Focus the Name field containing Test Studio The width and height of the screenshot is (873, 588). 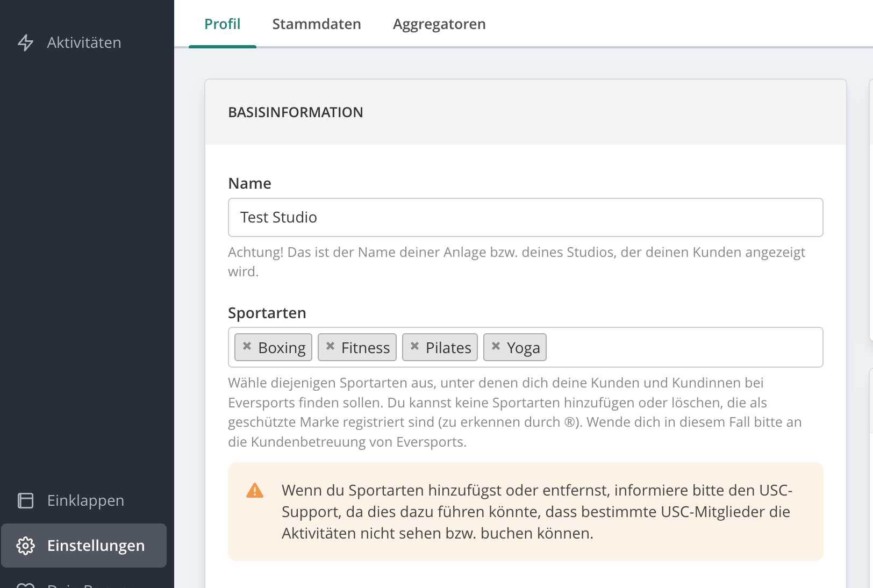pos(525,217)
